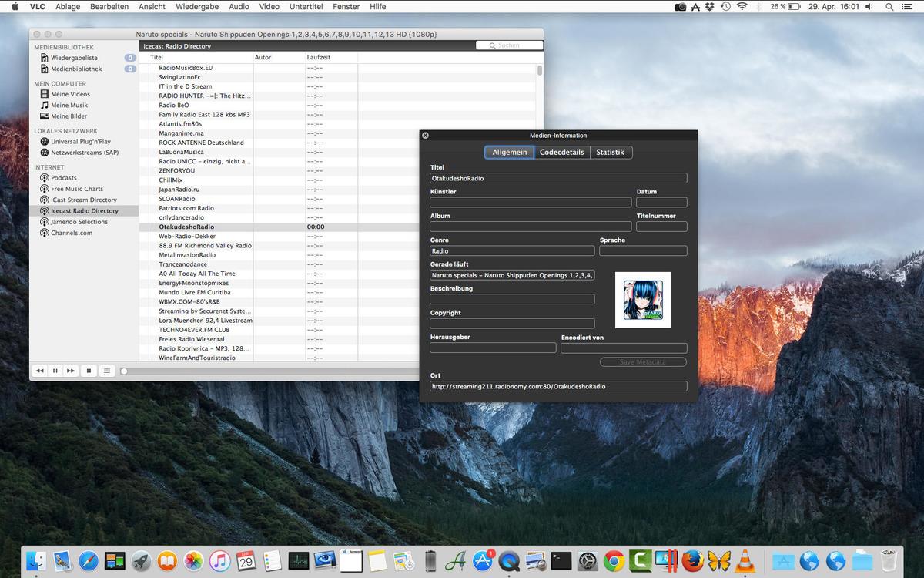
Task: Click the OtakudeshoRadio cover art thumbnail
Action: tap(643, 300)
